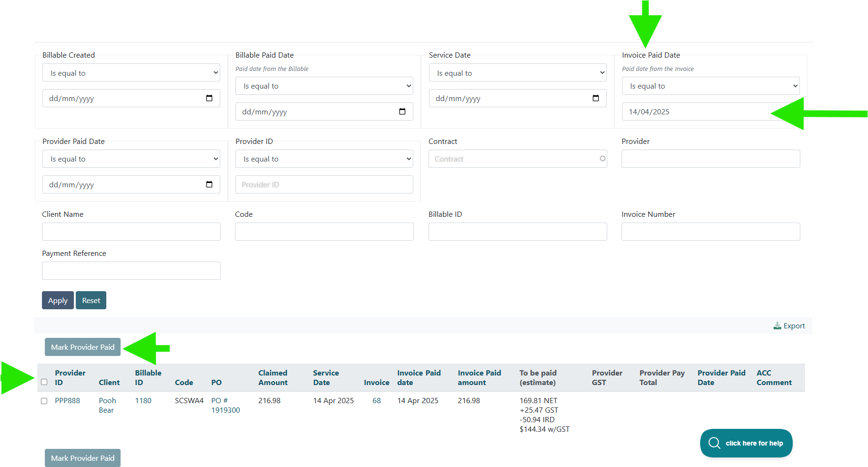This screenshot has height=467, width=868.
Task: Open 'click here for help' widget
Action: [746, 443]
